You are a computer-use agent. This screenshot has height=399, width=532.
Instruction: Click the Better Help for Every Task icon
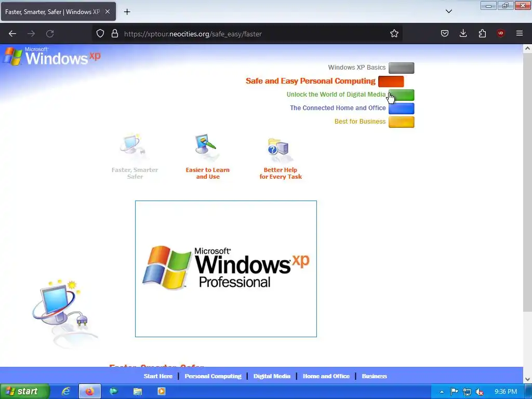[x=279, y=150]
